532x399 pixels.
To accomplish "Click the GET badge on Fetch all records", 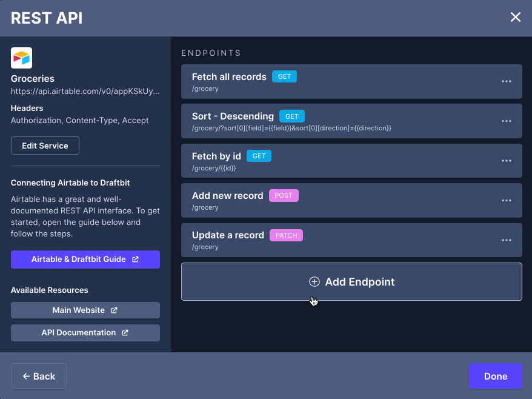I will (284, 77).
